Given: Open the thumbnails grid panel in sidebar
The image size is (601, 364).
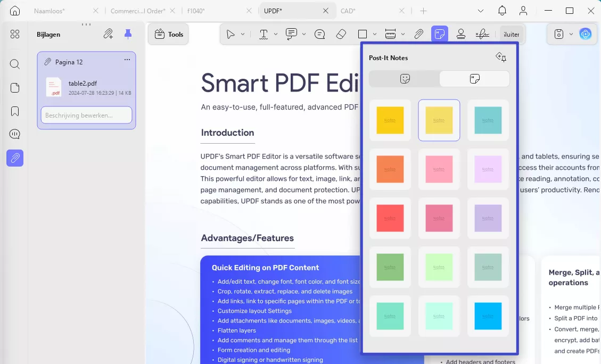Looking at the screenshot, I should pyautogui.click(x=14, y=35).
